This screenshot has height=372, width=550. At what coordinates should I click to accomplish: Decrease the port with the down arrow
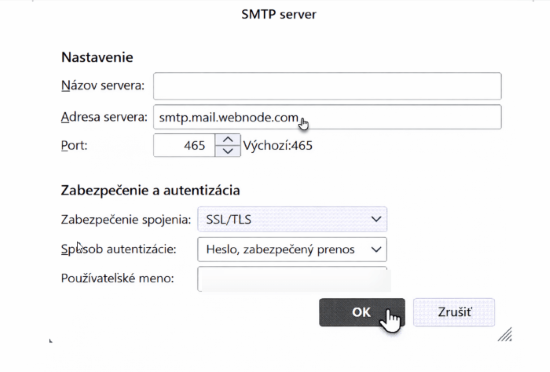[x=228, y=151]
